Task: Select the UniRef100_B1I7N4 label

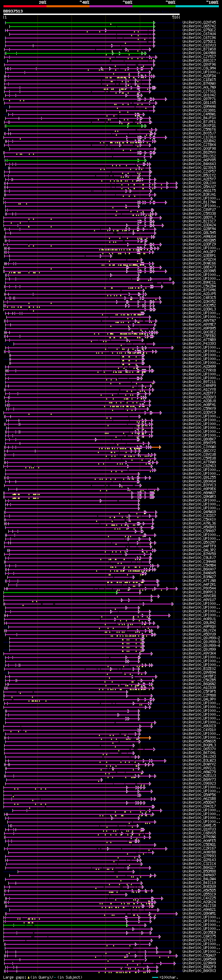Action: point(199,202)
